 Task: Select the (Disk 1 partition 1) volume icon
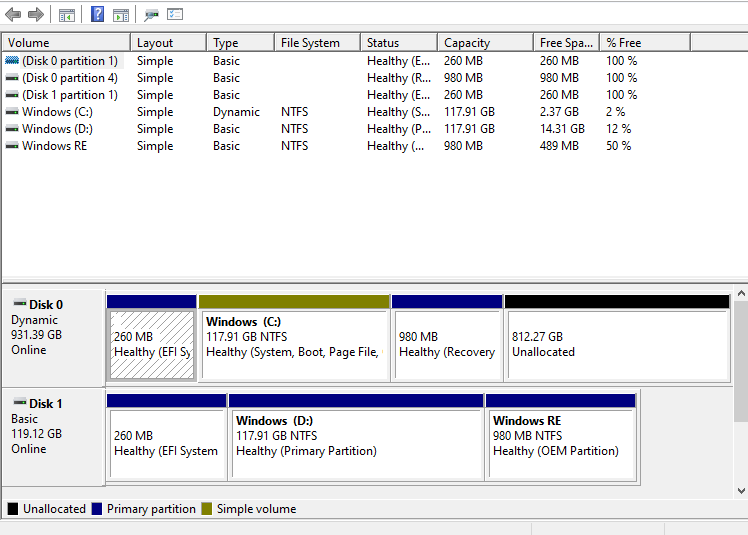coord(12,95)
